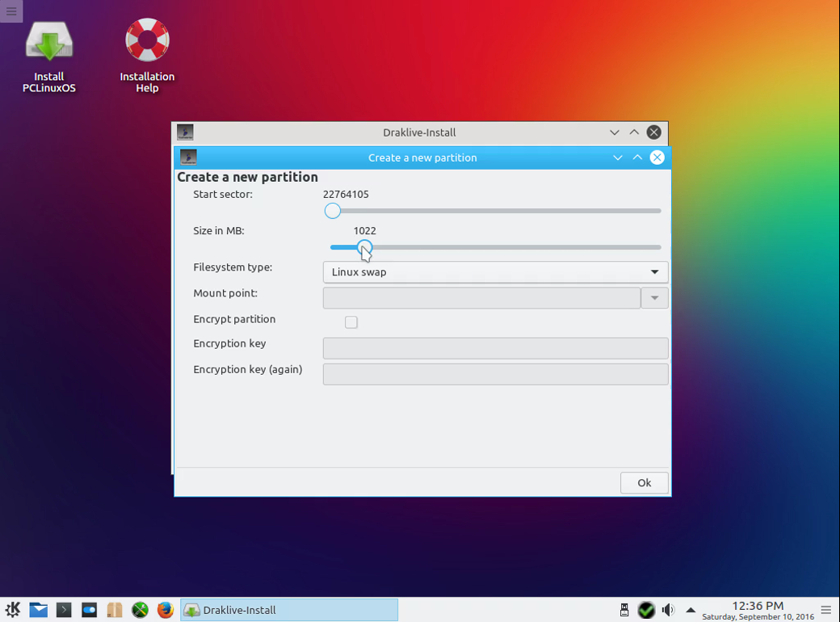Open the USB device notifier tray icon
The height and width of the screenshot is (622, 840).
pos(624,610)
